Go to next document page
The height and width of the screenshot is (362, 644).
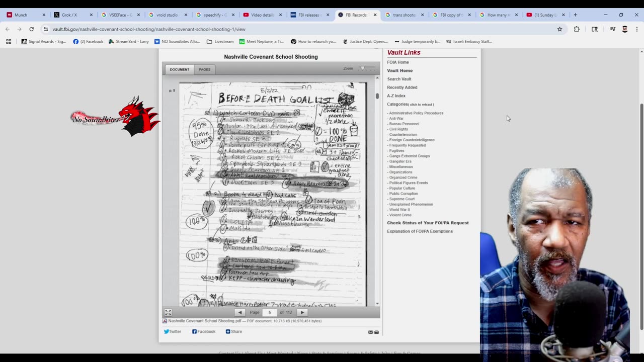(x=302, y=312)
